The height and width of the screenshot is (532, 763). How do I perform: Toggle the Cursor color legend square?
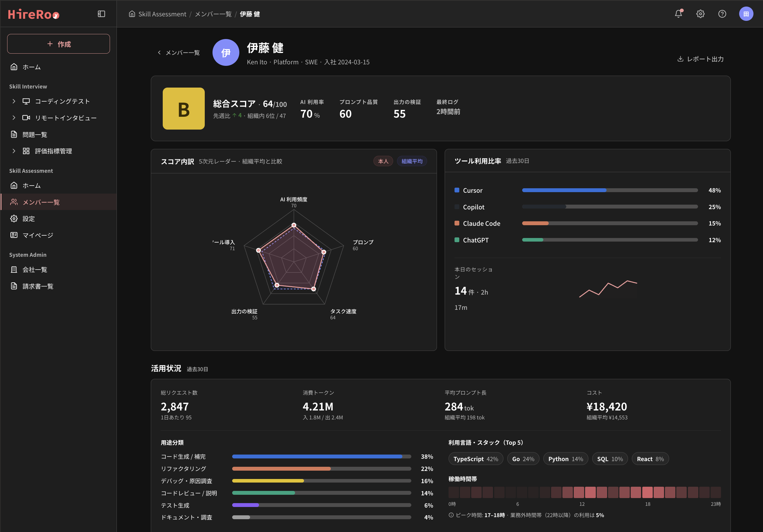coord(457,190)
